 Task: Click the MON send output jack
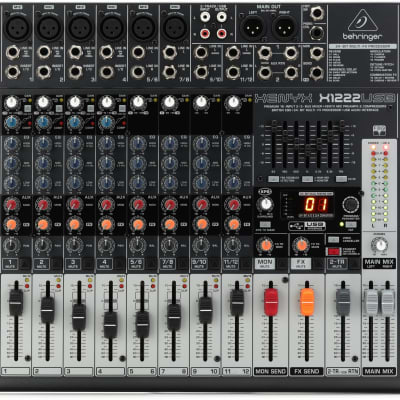tap(316, 53)
